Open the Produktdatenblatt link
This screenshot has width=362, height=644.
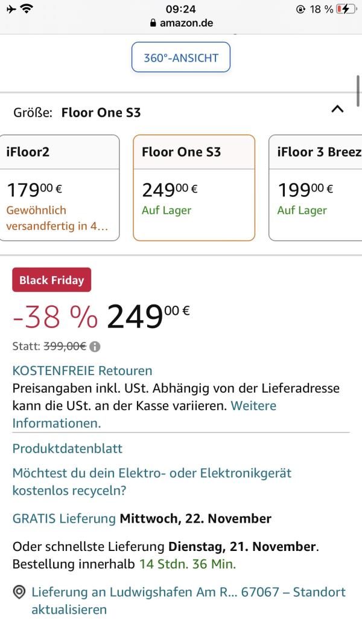(x=68, y=448)
